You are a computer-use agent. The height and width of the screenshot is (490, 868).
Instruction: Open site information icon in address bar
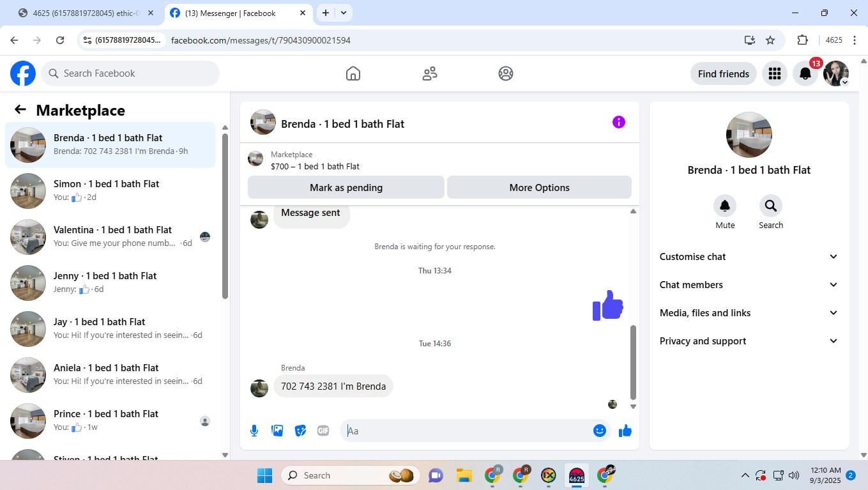(x=88, y=40)
